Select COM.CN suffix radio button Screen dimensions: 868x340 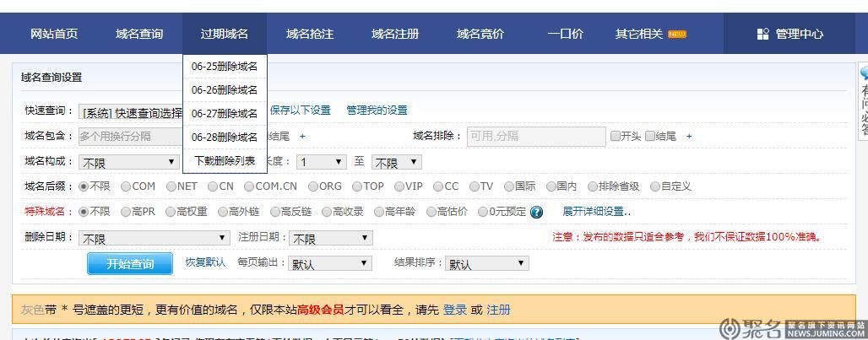tap(248, 186)
